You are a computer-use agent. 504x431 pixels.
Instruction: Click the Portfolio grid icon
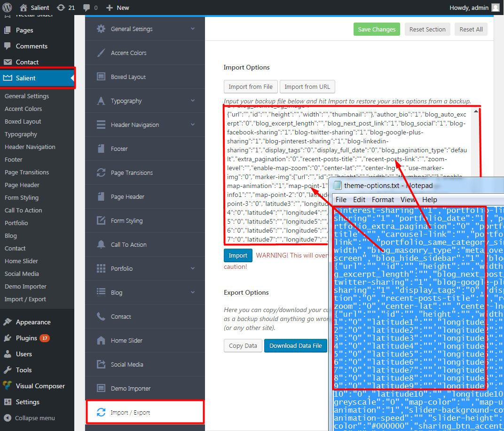pyautogui.click(x=101, y=268)
